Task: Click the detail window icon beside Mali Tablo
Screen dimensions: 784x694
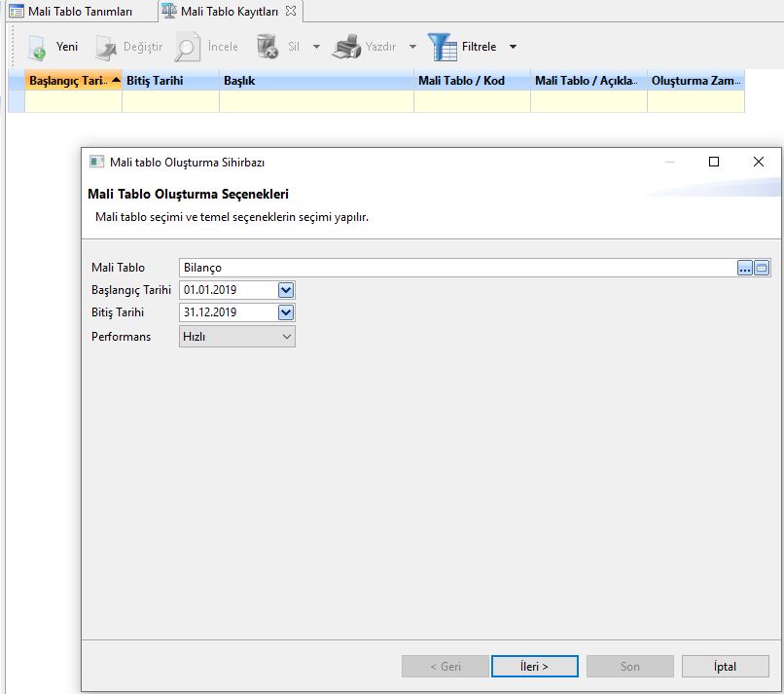Action: point(762,268)
